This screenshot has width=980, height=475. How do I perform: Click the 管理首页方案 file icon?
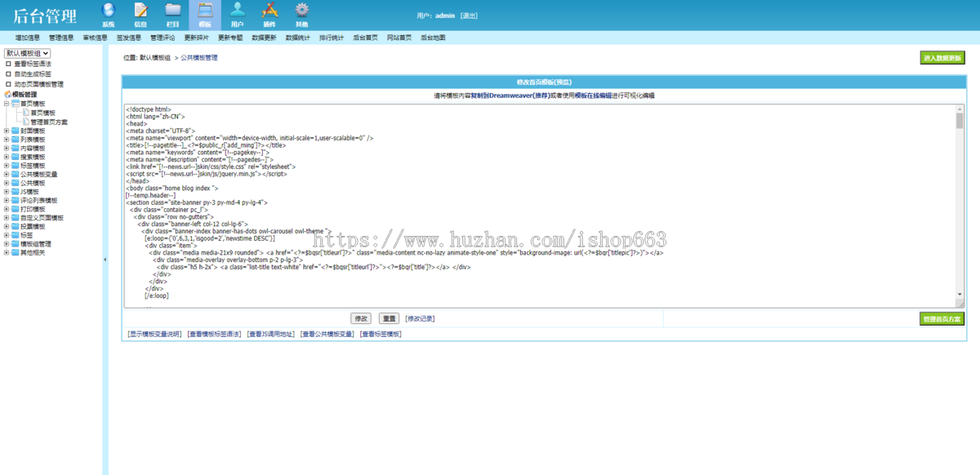(26, 122)
